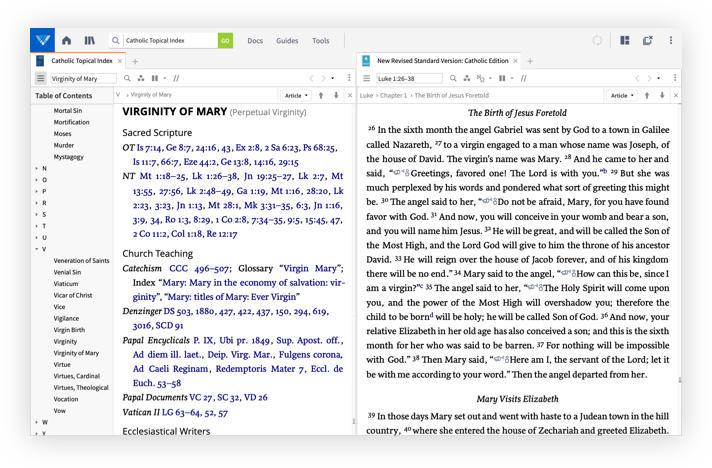This screenshot has height=468, width=712.
Task: Open history dropdown arrow in NRSV panel
Action: pyautogui.click(x=659, y=78)
